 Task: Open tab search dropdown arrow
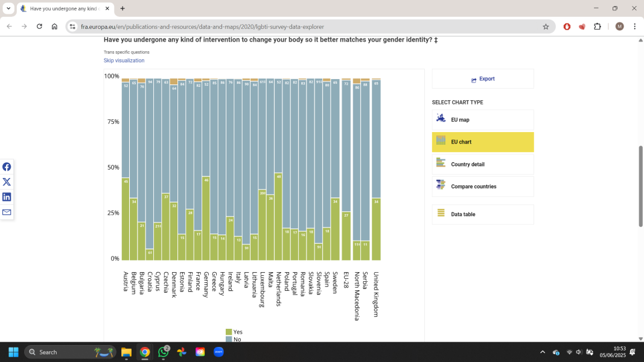pos(8,8)
